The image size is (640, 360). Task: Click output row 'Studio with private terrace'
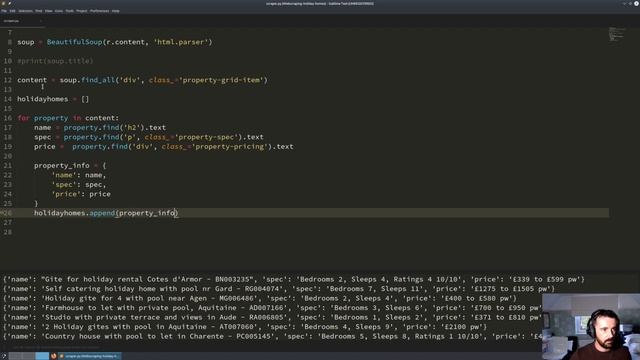[x=272, y=317]
